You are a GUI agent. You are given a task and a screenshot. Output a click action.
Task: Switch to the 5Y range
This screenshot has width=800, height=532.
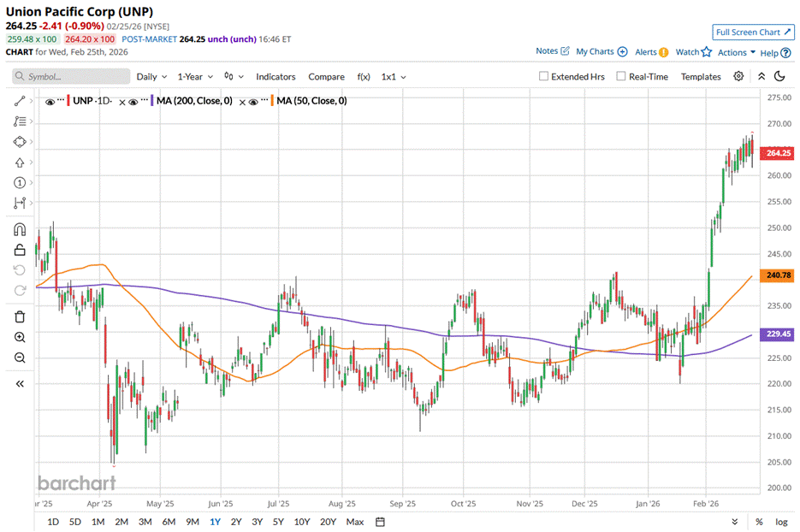pyautogui.click(x=278, y=522)
